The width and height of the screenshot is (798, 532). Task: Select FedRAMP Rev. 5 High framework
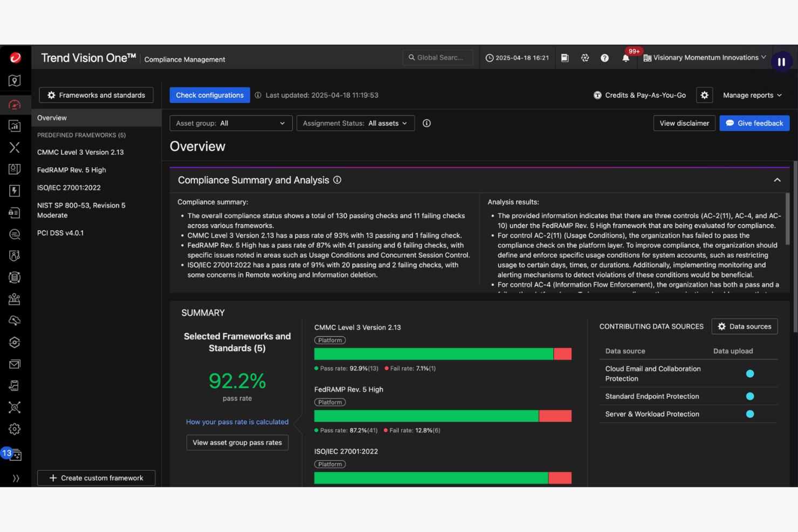tap(71, 170)
